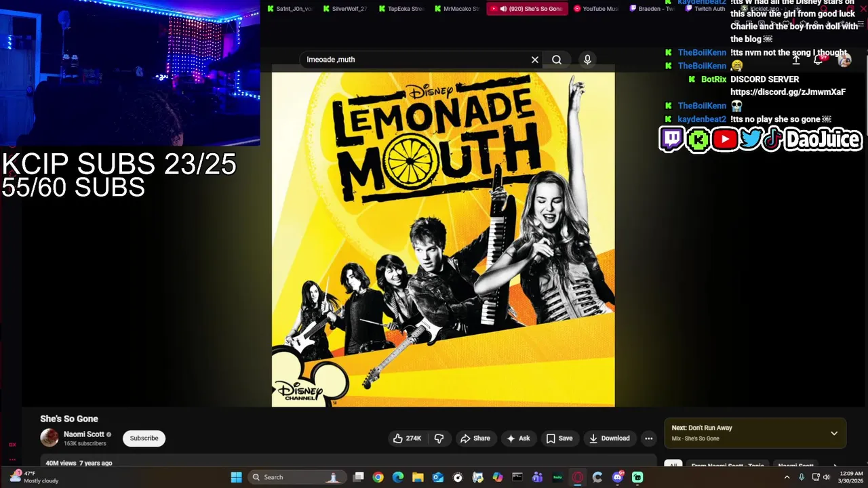Viewport: 868px width, 488px height.
Task: Open Task View on the taskbar
Action: [x=359, y=477]
